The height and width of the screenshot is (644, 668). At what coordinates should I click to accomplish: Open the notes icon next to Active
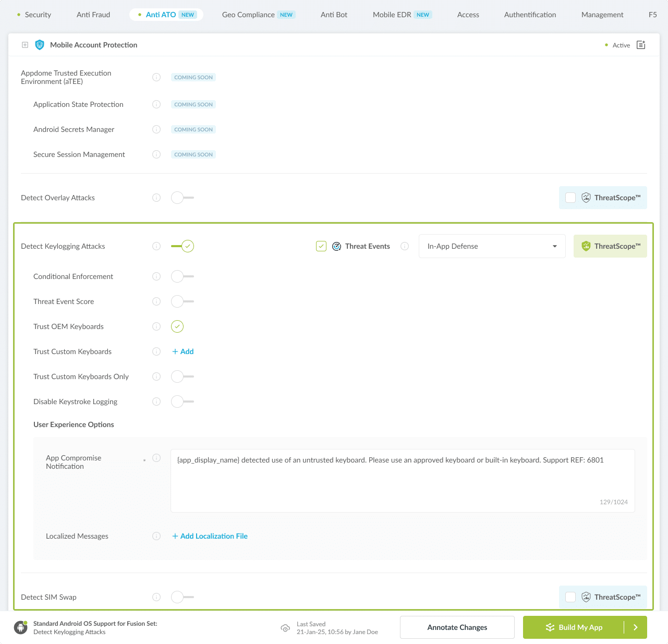[x=641, y=45]
